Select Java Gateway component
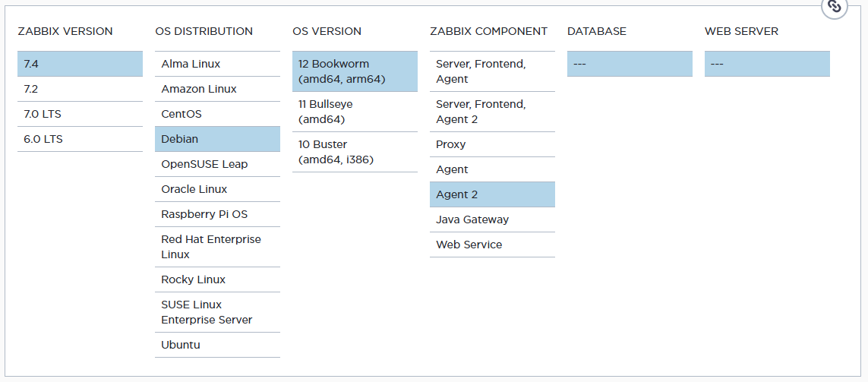The image size is (868, 382). click(x=492, y=219)
